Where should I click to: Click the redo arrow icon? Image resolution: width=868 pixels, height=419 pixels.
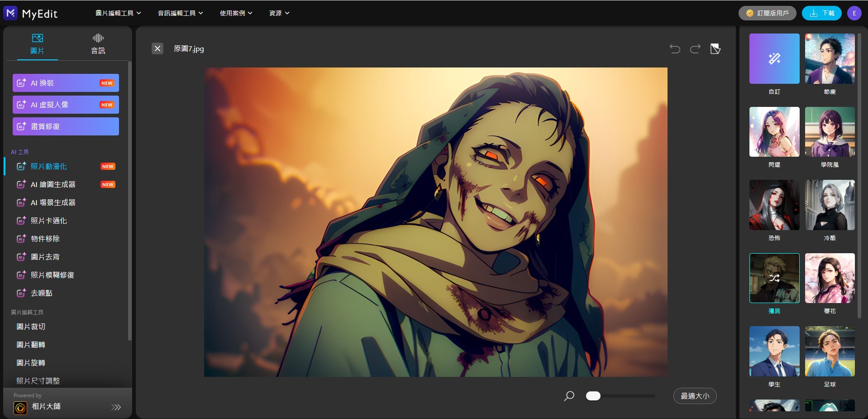point(695,49)
